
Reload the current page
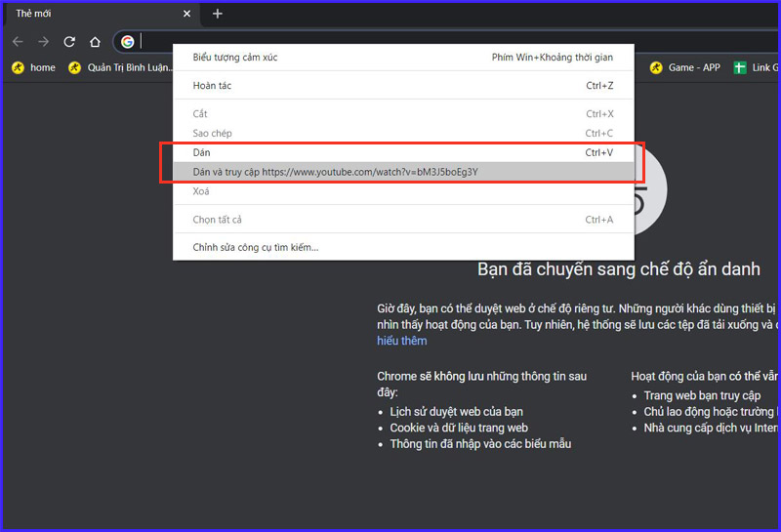point(69,42)
